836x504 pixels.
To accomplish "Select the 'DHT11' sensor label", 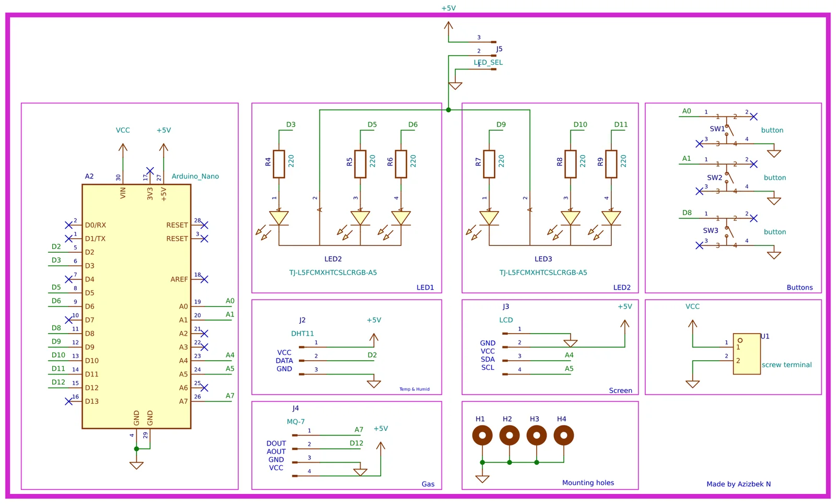I will (303, 333).
